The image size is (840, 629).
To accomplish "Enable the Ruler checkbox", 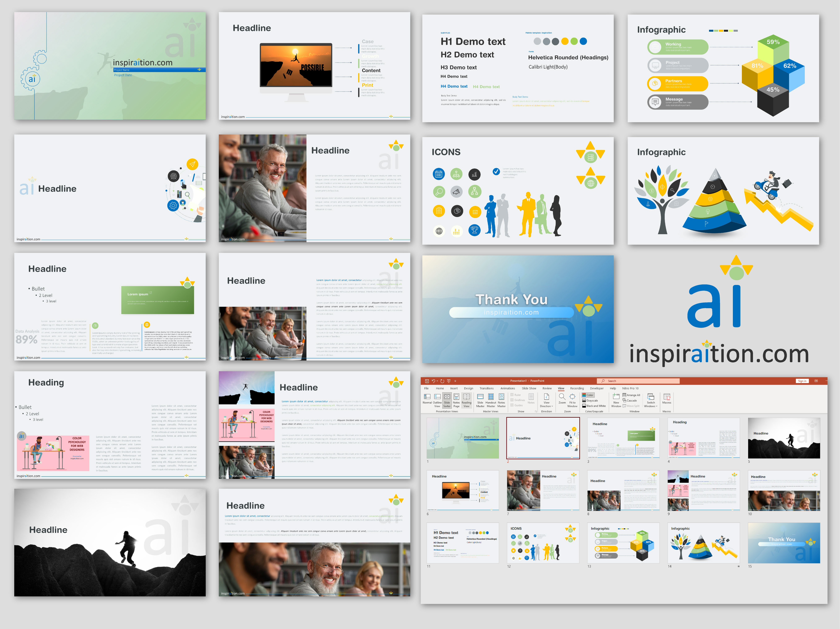I will point(512,395).
